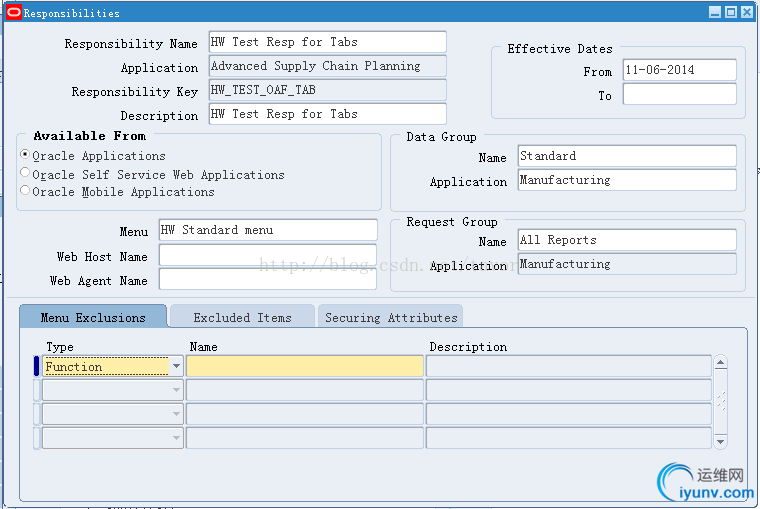
Task: Select Oracle Mobile Applications radio button
Action: [25, 190]
